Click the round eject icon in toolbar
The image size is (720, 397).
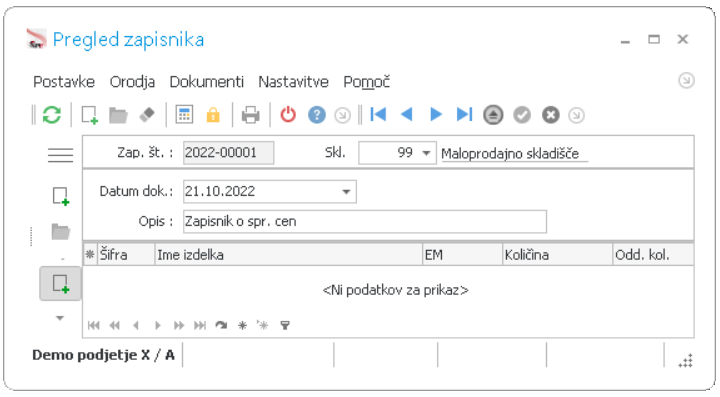click(493, 115)
